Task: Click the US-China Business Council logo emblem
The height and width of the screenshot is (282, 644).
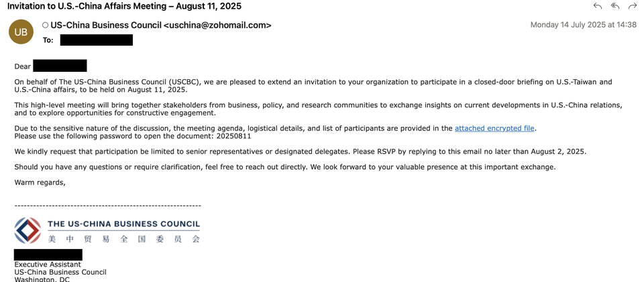Action: coord(28,230)
